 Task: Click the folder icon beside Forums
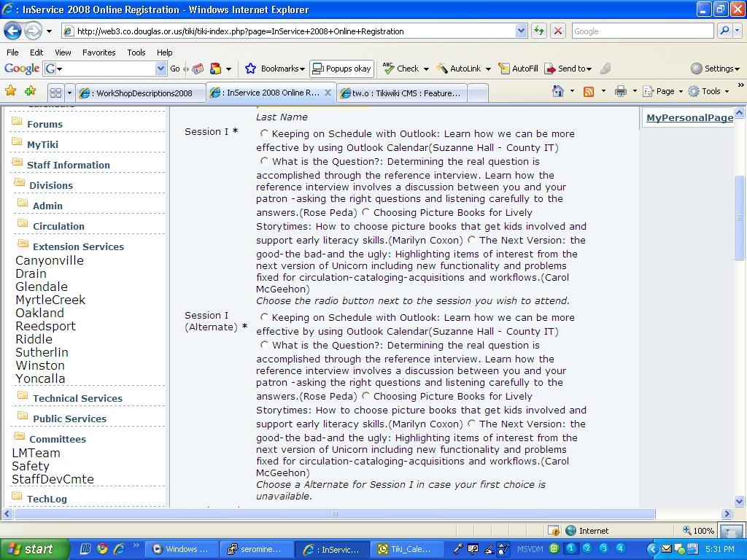(17, 121)
